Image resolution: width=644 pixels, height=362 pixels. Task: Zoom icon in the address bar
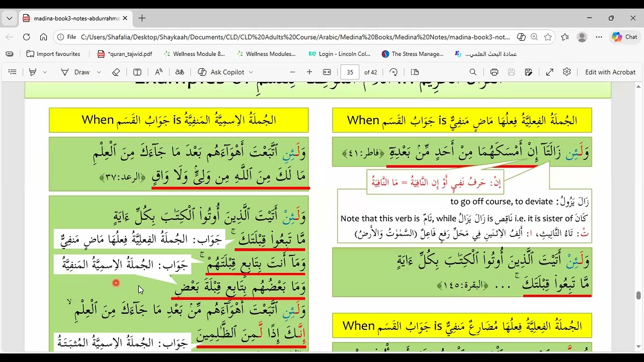[534, 37]
